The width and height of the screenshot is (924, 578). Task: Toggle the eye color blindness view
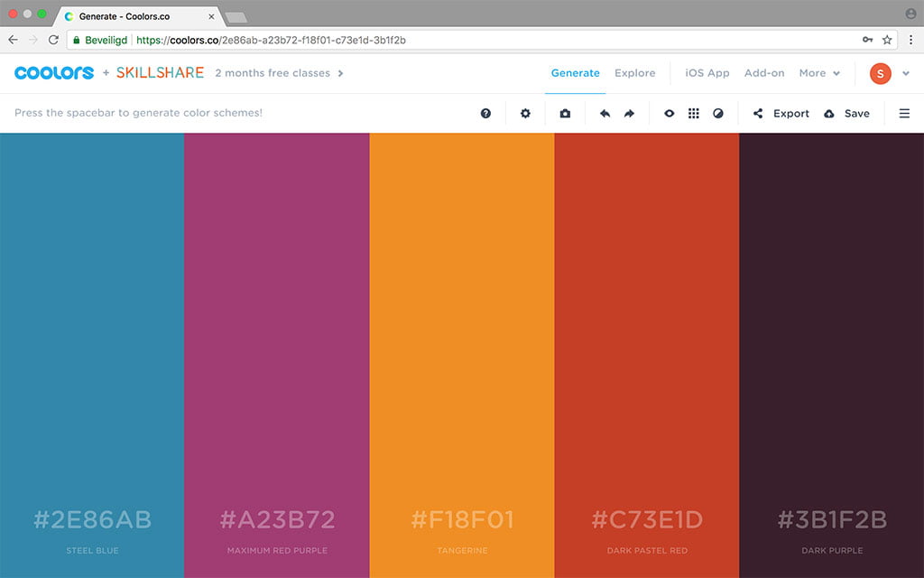tap(670, 114)
